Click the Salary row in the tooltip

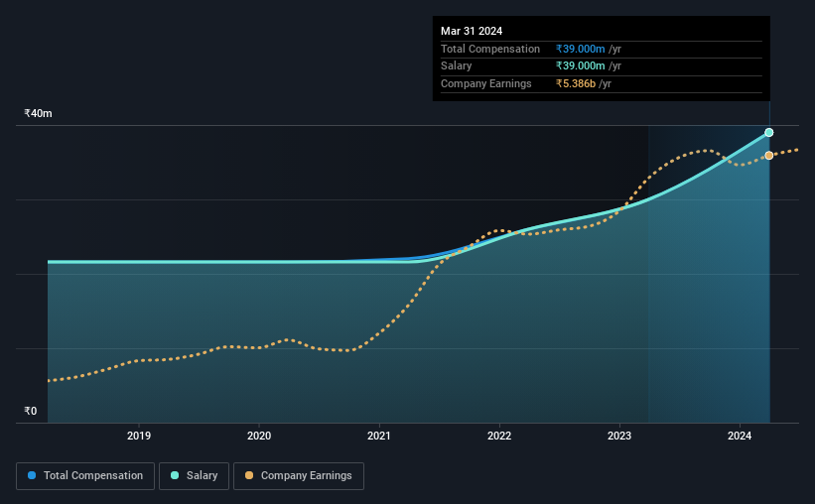(602, 66)
